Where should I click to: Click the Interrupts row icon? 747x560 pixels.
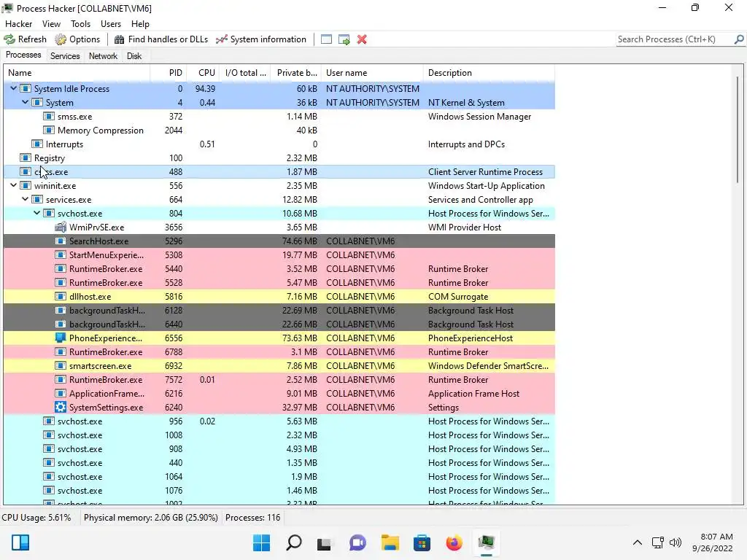tap(37, 144)
